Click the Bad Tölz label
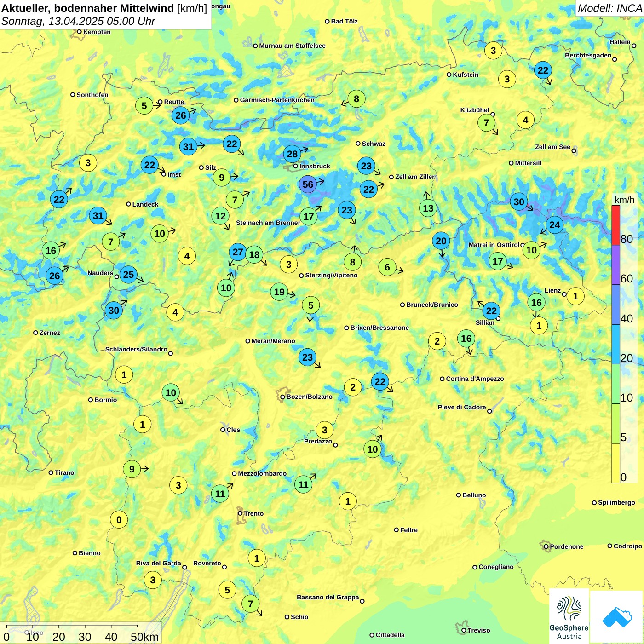This screenshot has width=644, height=644. point(344,21)
